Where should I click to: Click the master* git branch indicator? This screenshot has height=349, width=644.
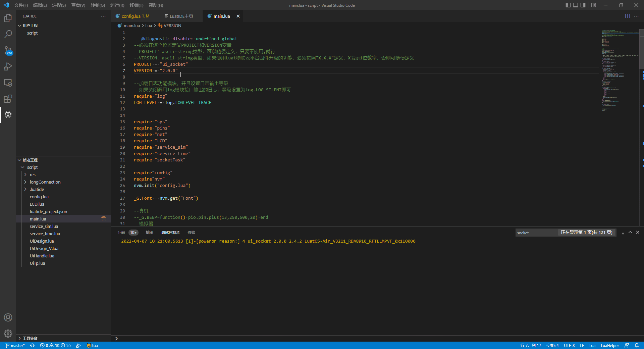pos(15,345)
